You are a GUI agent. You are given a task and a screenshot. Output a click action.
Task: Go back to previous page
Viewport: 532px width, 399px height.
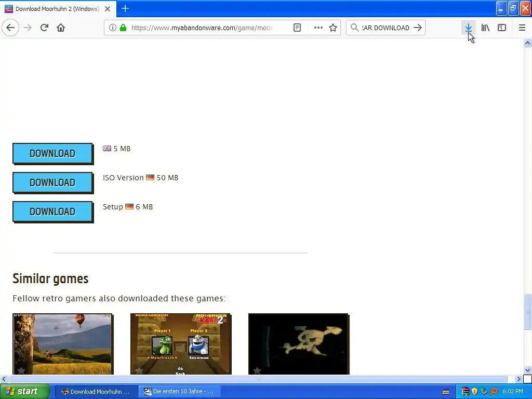pos(10,28)
